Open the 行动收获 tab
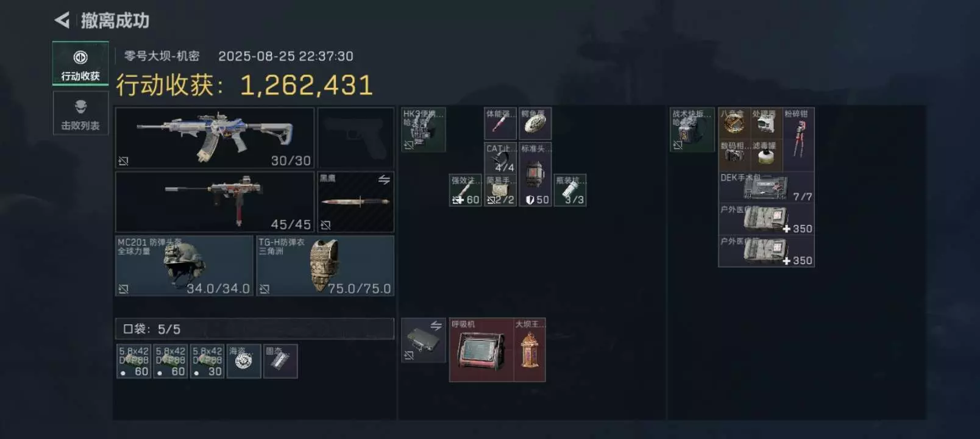This screenshot has height=439, width=980. (x=80, y=63)
